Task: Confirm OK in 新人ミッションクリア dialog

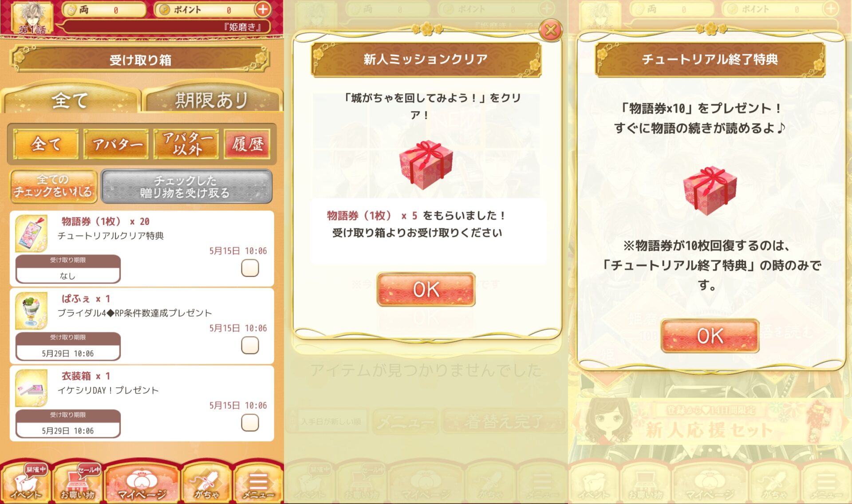Action: point(426,289)
